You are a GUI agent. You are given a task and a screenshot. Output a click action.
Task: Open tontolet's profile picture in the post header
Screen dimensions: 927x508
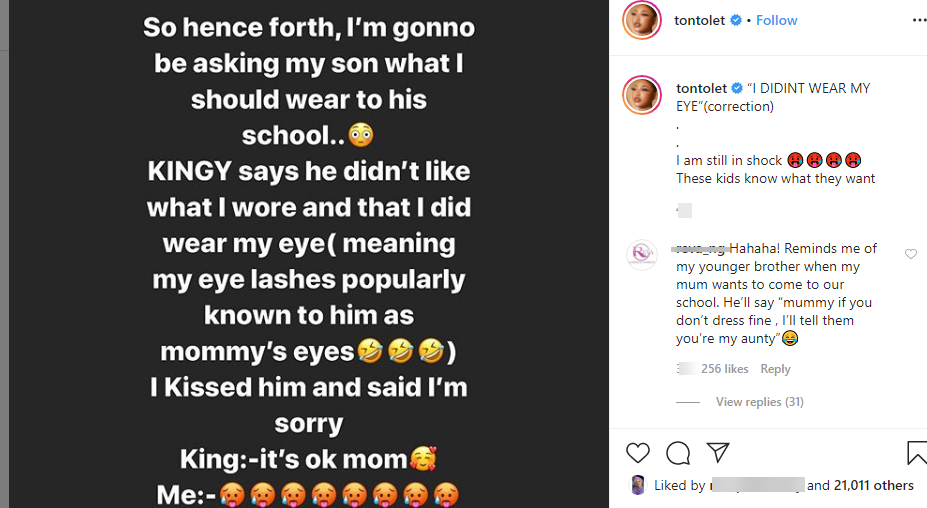coord(641,20)
